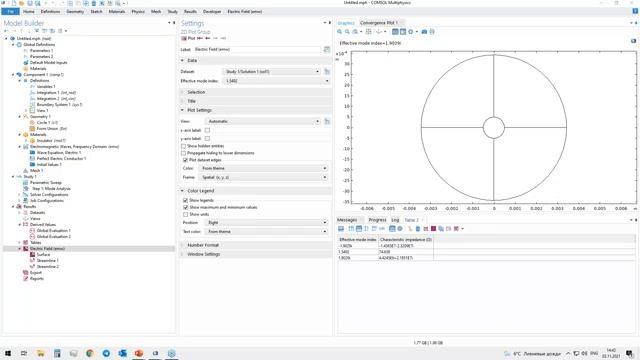Click the Go to Source icon next to Dataset

tap(327, 71)
